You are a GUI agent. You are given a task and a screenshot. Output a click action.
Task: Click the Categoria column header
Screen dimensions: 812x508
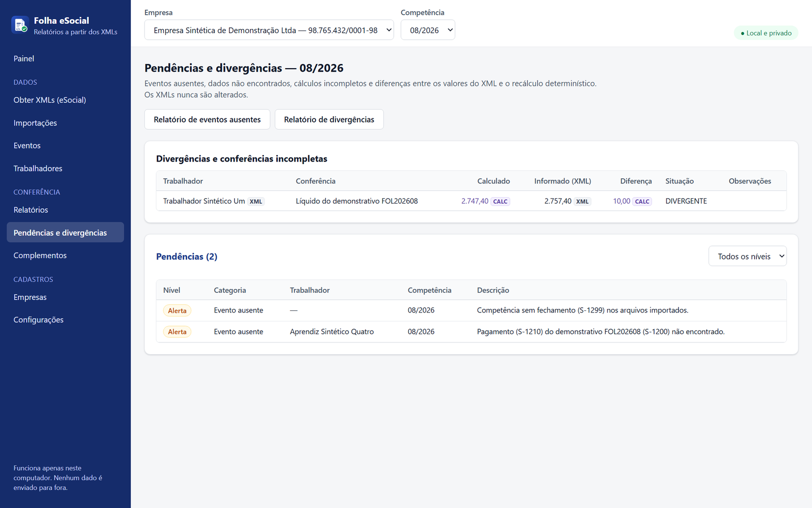click(x=230, y=291)
